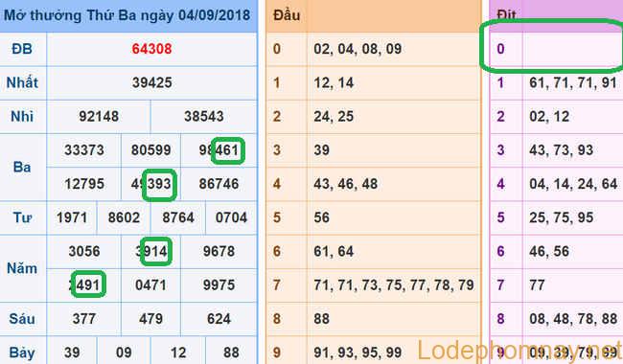Select third prize number 49393
623x364 pixels.
[151, 184]
